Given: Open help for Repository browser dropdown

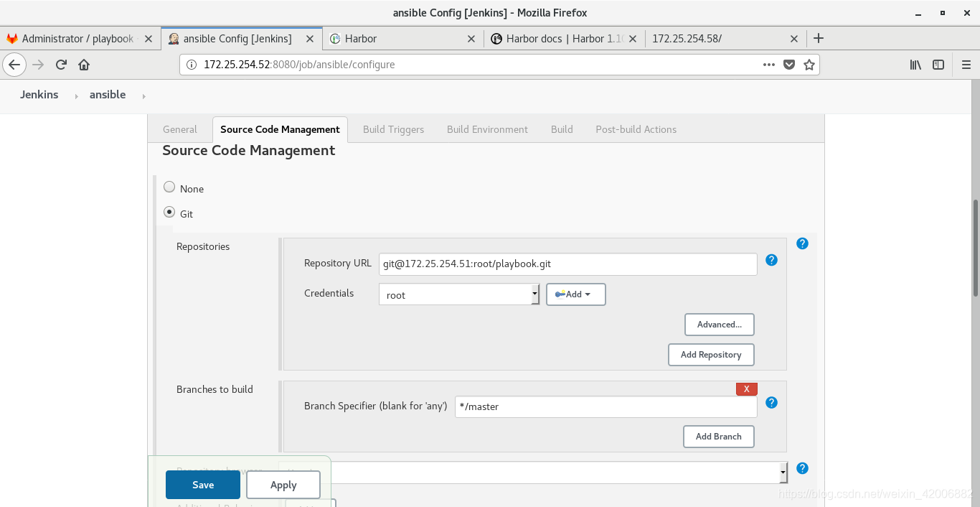Looking at the screenshot, I should tap(802, 468).
